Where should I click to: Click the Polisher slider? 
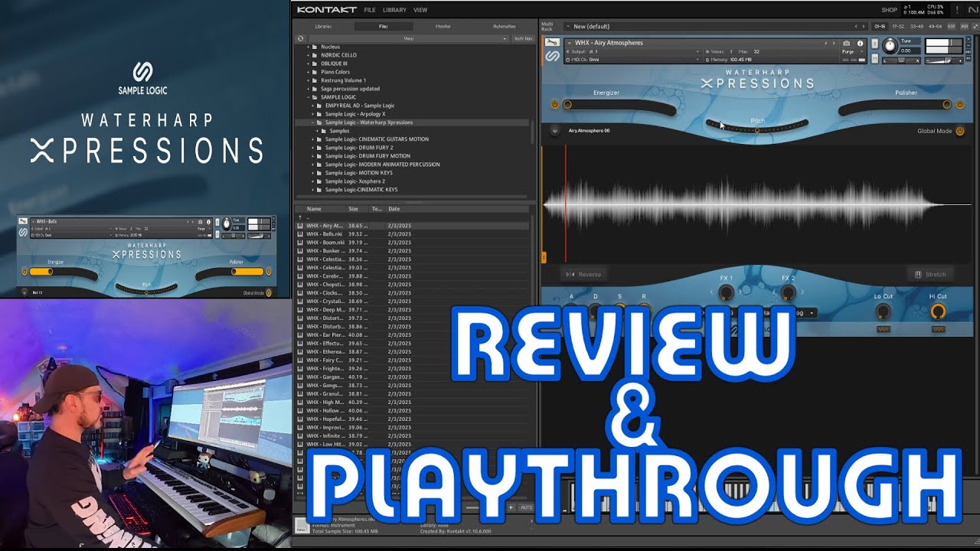click(x=896, y=106)
